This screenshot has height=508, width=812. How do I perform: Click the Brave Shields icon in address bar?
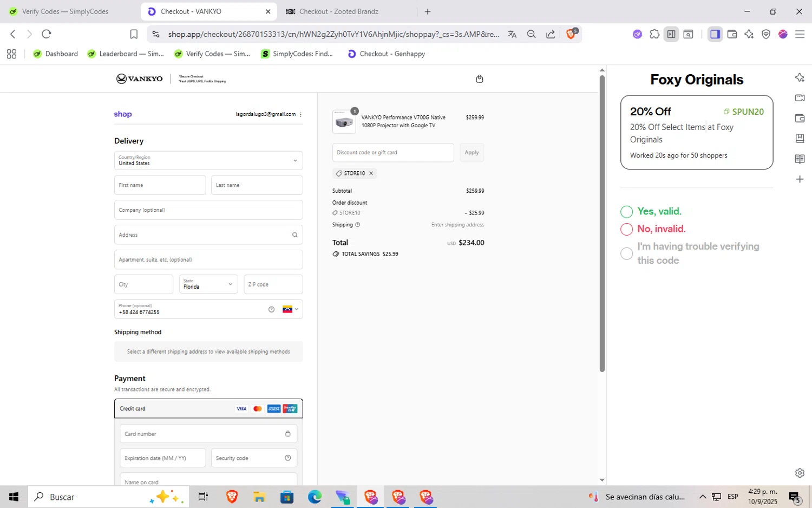tap(571, 34)
